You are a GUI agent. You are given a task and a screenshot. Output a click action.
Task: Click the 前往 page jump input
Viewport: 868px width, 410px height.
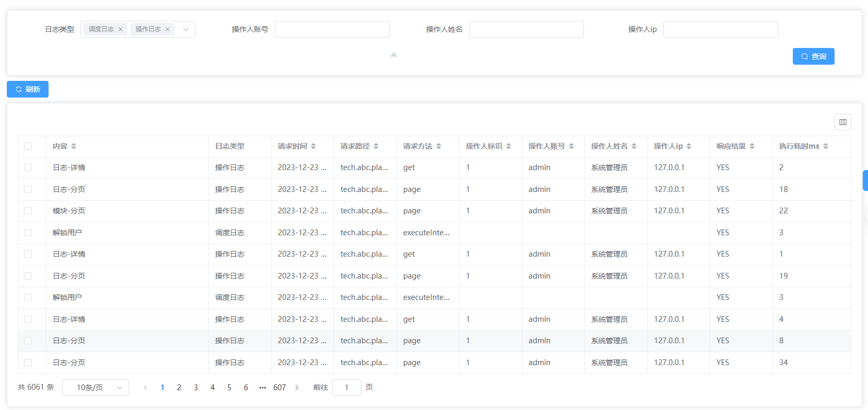point(347,388)
